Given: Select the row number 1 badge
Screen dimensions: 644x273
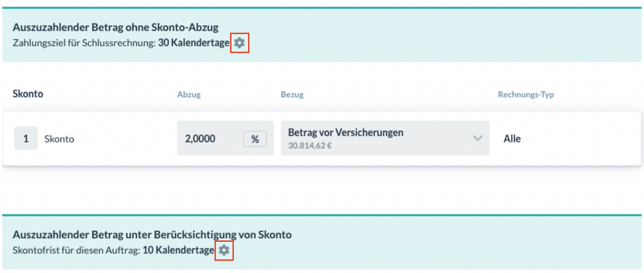Looking at the screenshot, I should 26,138.
